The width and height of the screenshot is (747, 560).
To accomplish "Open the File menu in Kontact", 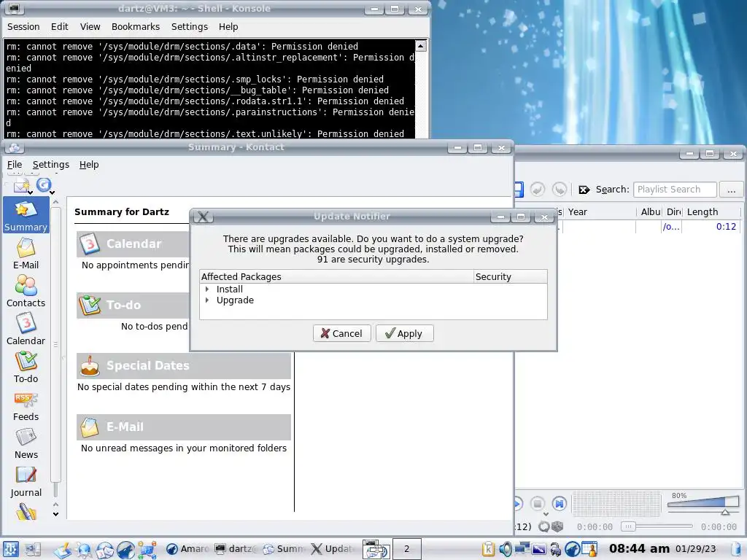I will (x=15, y=164).
